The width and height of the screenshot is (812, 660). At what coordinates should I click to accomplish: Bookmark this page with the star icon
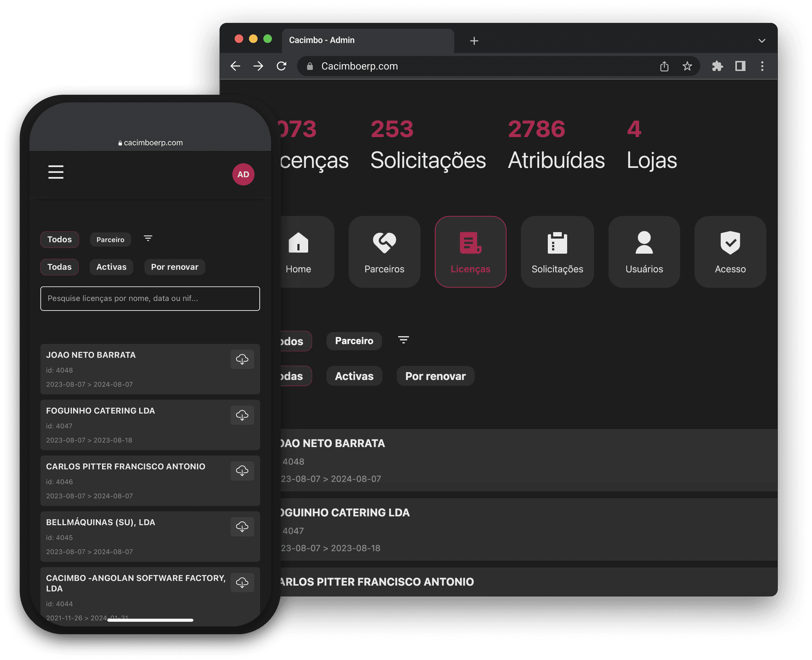pos(687,66)
